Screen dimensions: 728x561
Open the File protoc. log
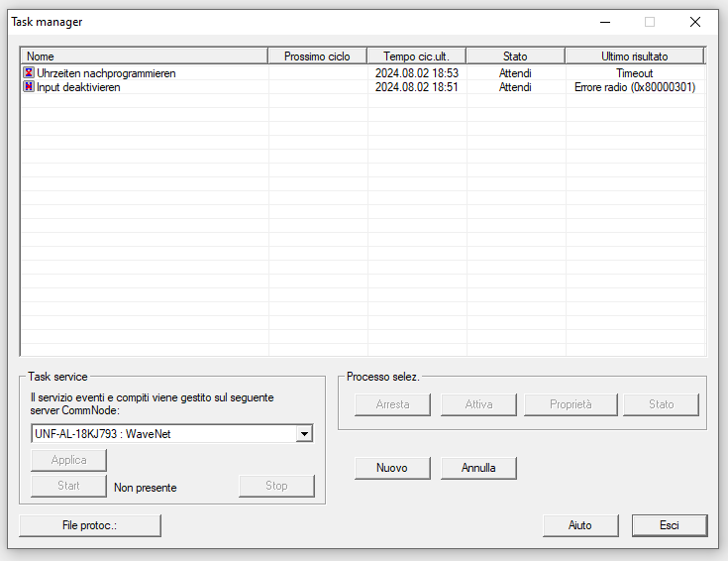point(90,525)
